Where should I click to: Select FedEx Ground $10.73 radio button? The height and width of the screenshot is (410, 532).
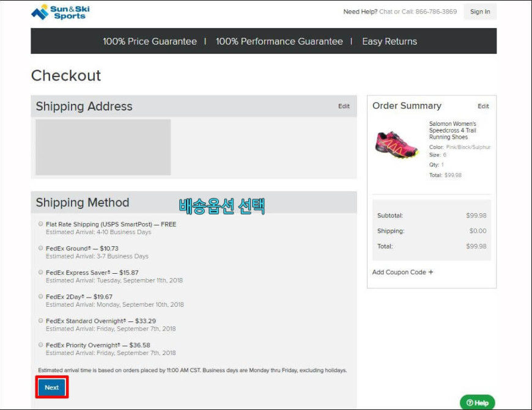[41, 248]
